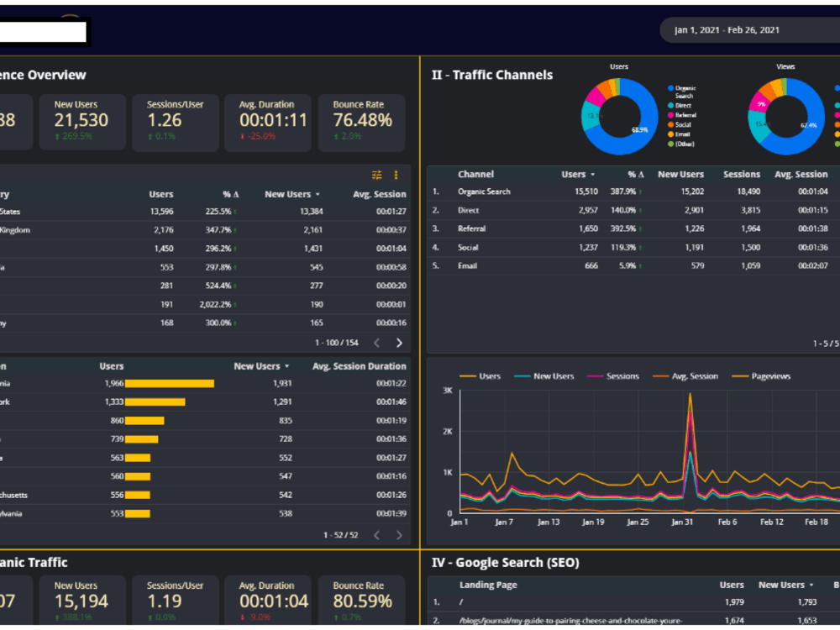840x630 pixels.
Task: Click the Bounce Rate 76.48% scorecard
Action: tap(361, 123)
